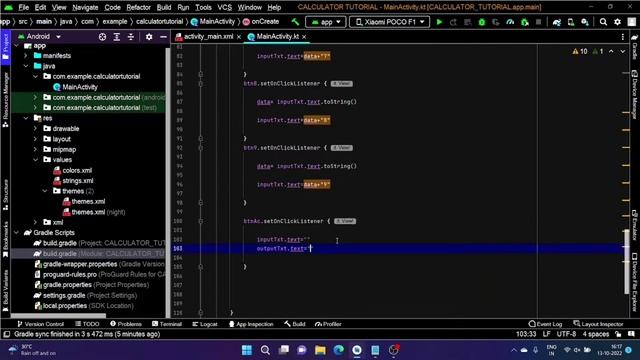Open MainActivity file in project tree

pyautogui.click(x=76, y=87)
